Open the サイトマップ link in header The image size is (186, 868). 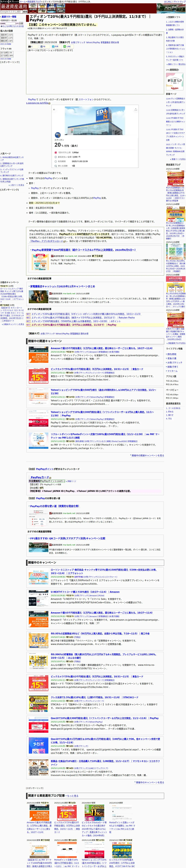[180, 2]
